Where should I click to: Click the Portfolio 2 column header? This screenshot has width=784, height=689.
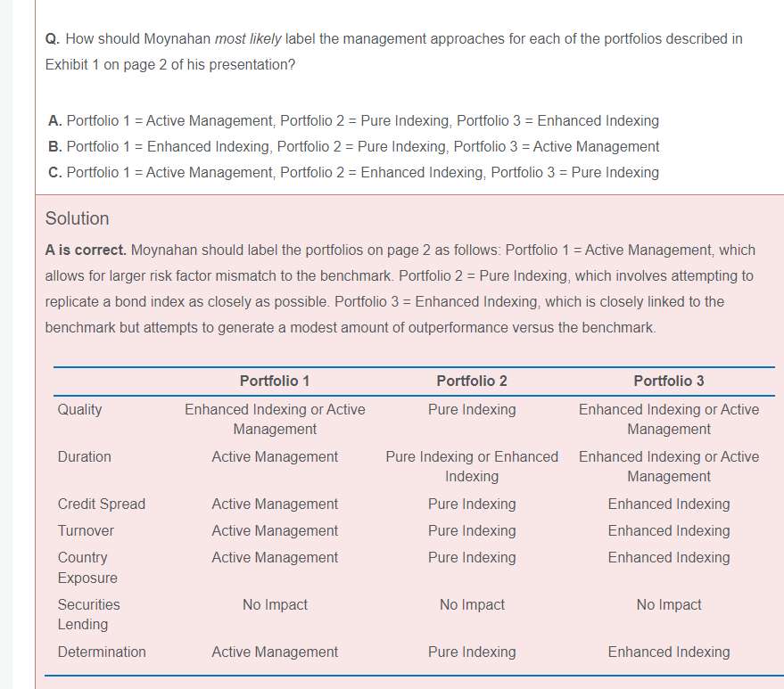pos(472,381)
